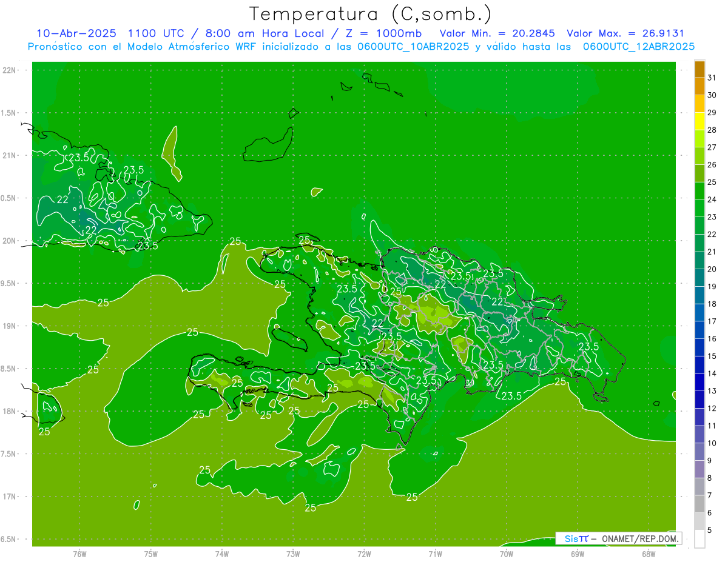Click the 69W longitude axis label
The width and height of the screenshot is (728, 562).
[578, 554]
